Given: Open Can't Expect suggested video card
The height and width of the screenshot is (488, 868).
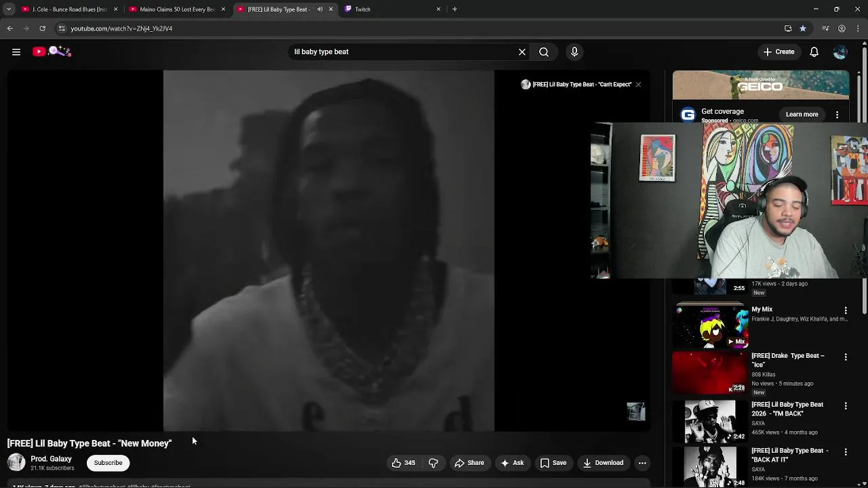Looking at the screenshot, I should click(x=576, y=84).
